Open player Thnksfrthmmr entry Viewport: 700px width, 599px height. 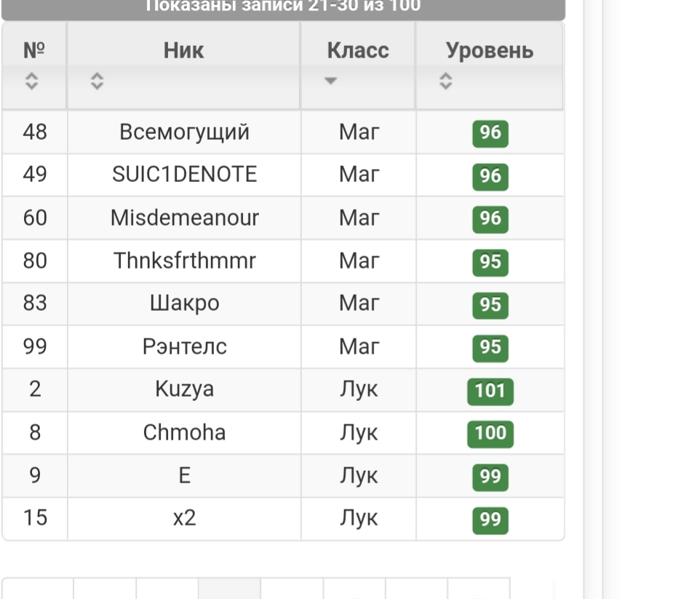coord(184,261)
